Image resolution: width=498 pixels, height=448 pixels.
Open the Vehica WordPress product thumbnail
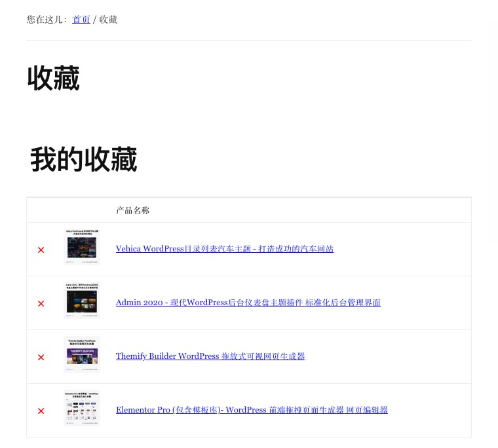[82, 247]
